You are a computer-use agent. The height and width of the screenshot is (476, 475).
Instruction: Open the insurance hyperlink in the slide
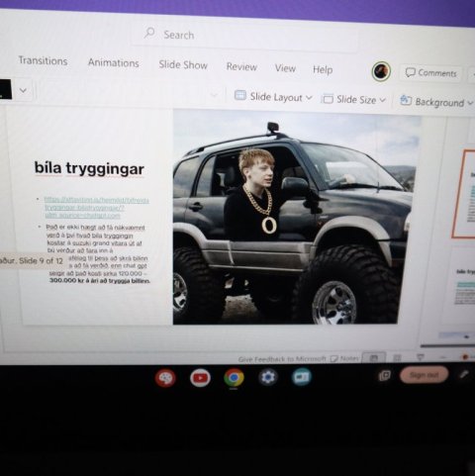(97, 208)
